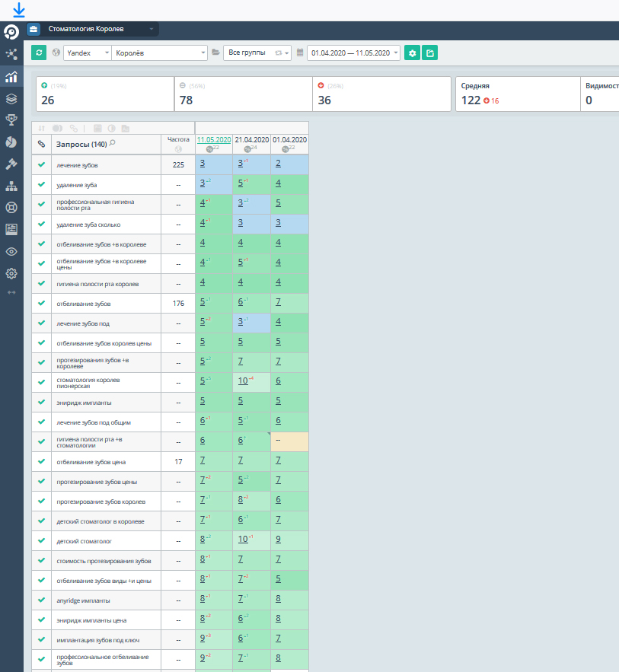Screen dimensions: 619x672
Task: Open the date range 01.04.2020 — 11.05.2020 dropdown
Action: coord(353,53)
